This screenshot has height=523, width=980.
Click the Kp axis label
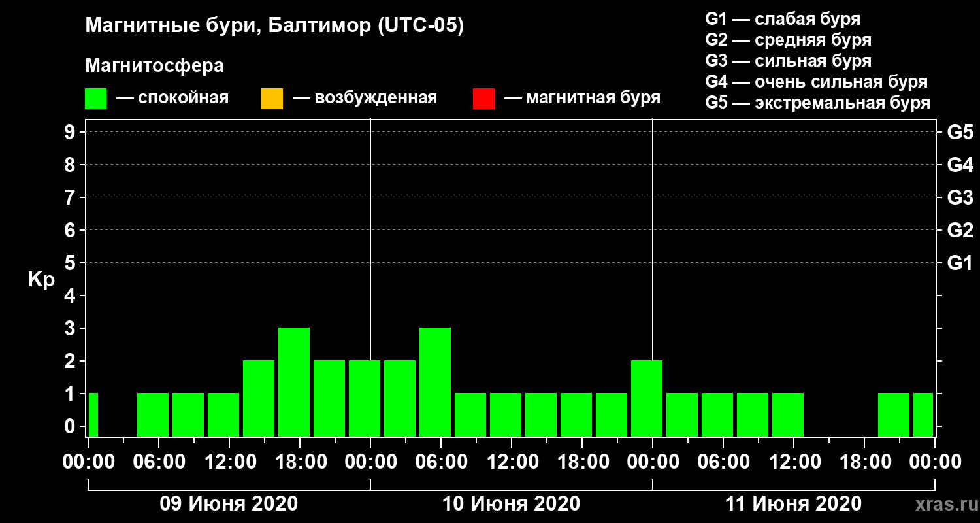coord(41,280)
